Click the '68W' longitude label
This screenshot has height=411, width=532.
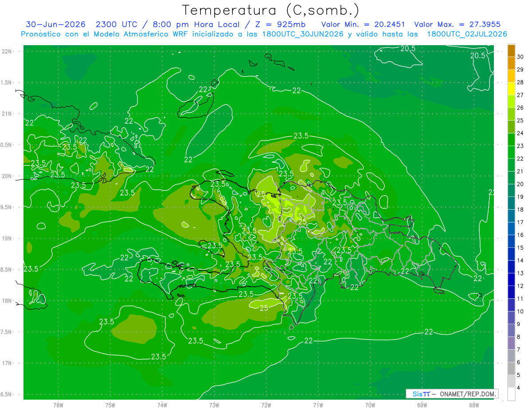474,405
